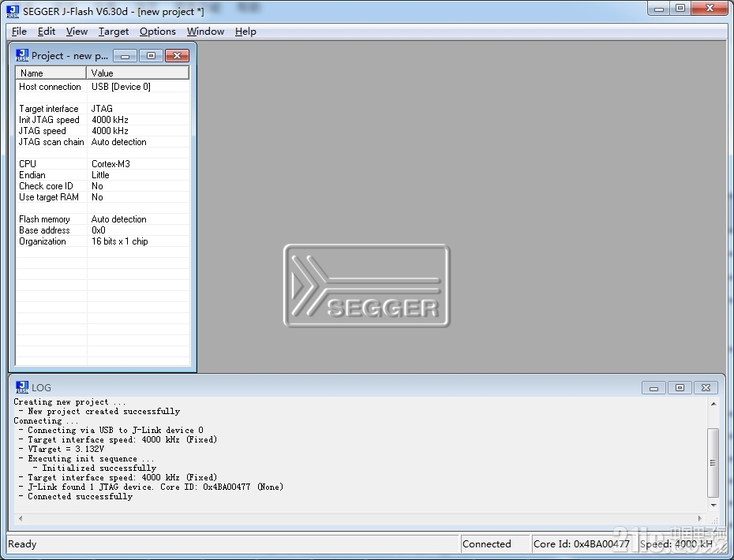The height and width of the screenshot is (560, 734).
Task: Close the Project window
Action: point(177,56)
